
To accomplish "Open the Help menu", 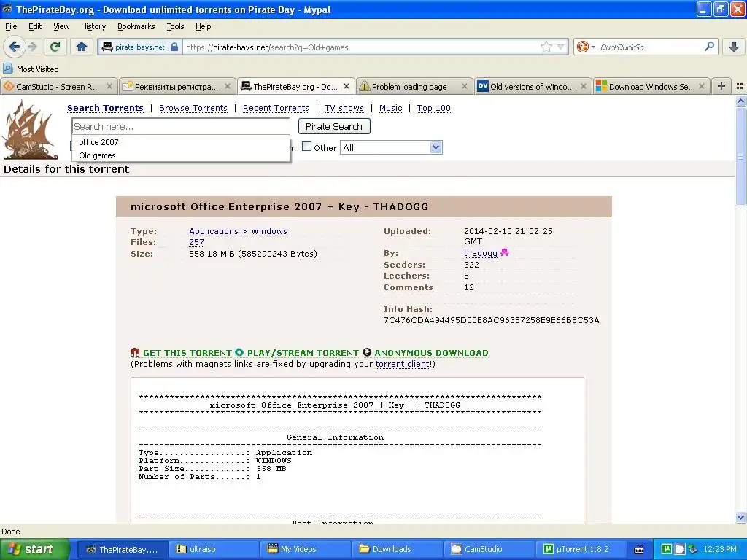I will tap(203, 26).
